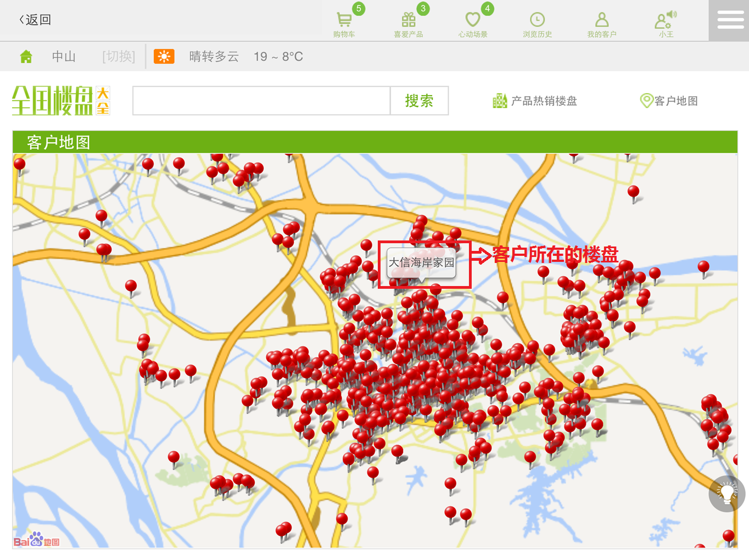Viewport: 749px width, 560px height.
Task: Click the 晴转多云 weather text
Action: 214,57
